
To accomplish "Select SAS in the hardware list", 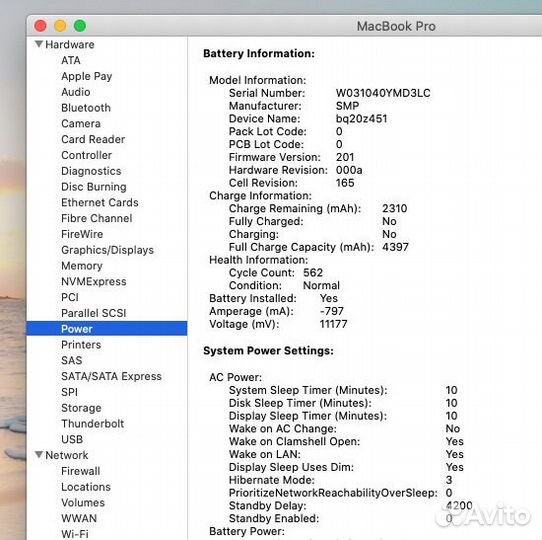I will (72, 360).
